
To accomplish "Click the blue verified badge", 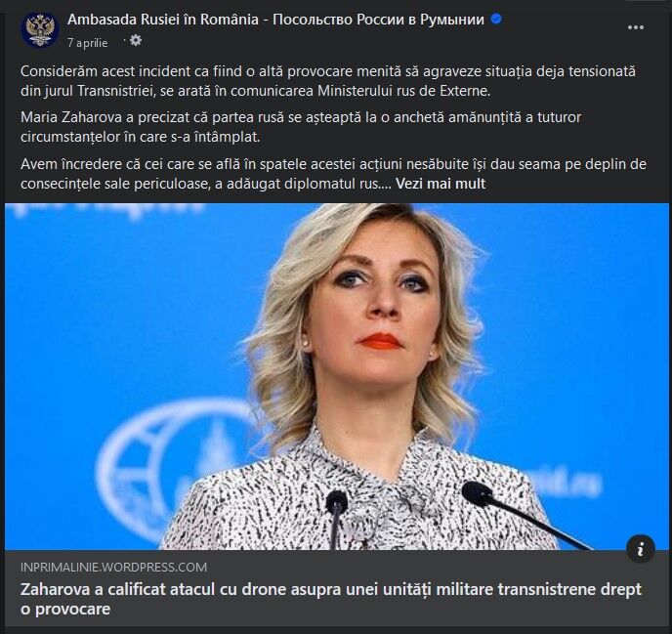I will pyautogui.click(x=496, y=19).
